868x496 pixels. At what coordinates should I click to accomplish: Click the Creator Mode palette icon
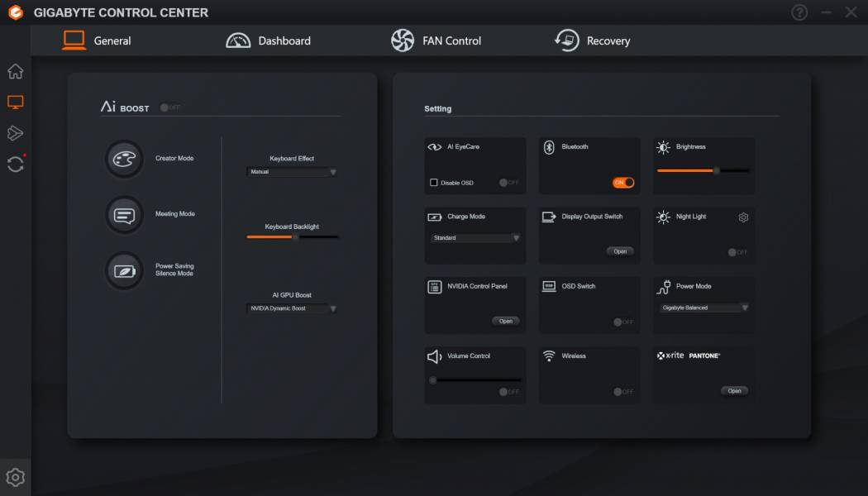(x=124, y=159)
